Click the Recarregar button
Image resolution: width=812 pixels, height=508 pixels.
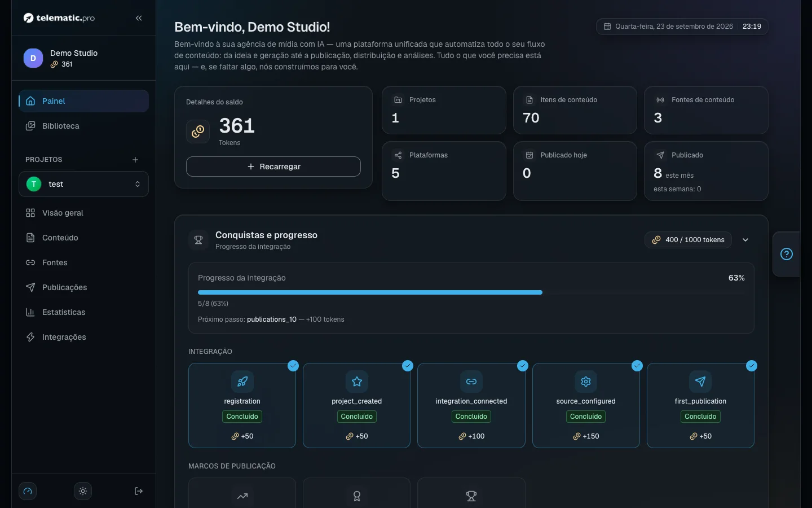(273, 167)
